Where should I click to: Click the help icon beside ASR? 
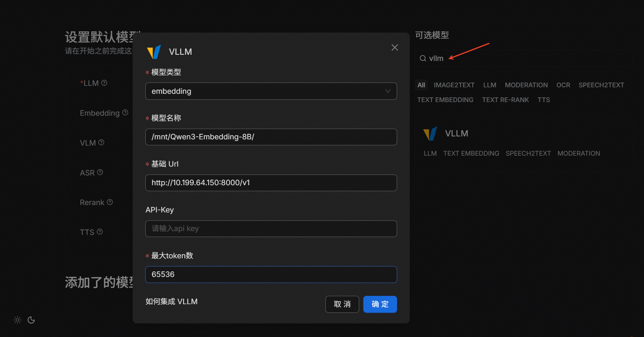coord(100,172)
